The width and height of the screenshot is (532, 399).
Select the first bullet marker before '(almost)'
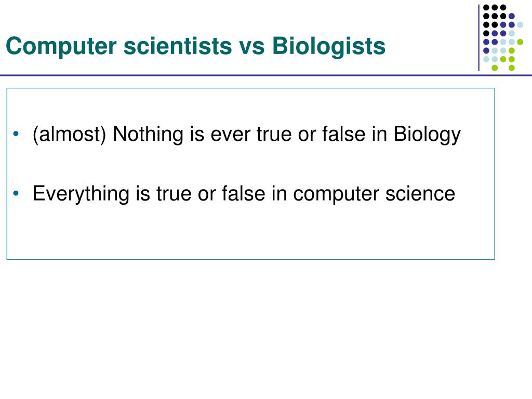[x=16, y=134]
